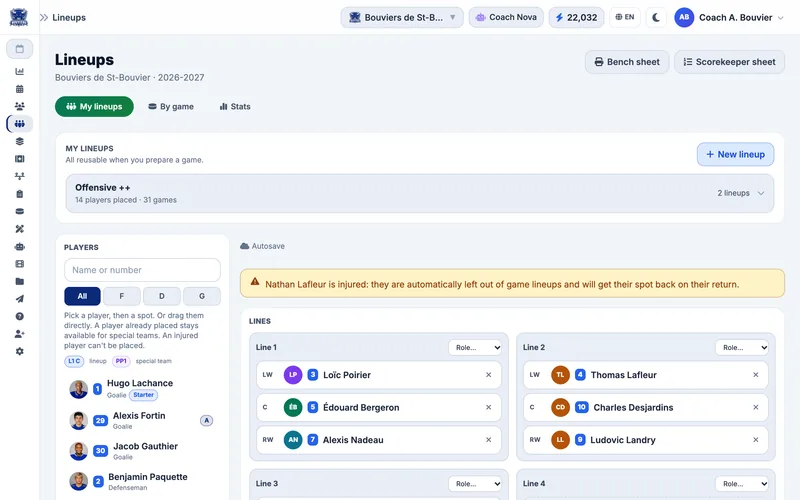This screenshot has height=500, width=800.
Task: Open the film video sidebar icon
Action: point(19,264)
